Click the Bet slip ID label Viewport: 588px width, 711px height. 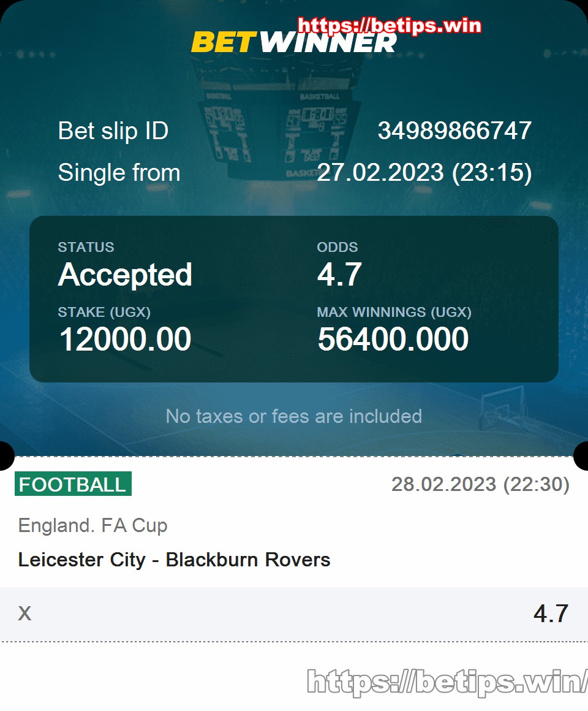(x=113, y=131)
